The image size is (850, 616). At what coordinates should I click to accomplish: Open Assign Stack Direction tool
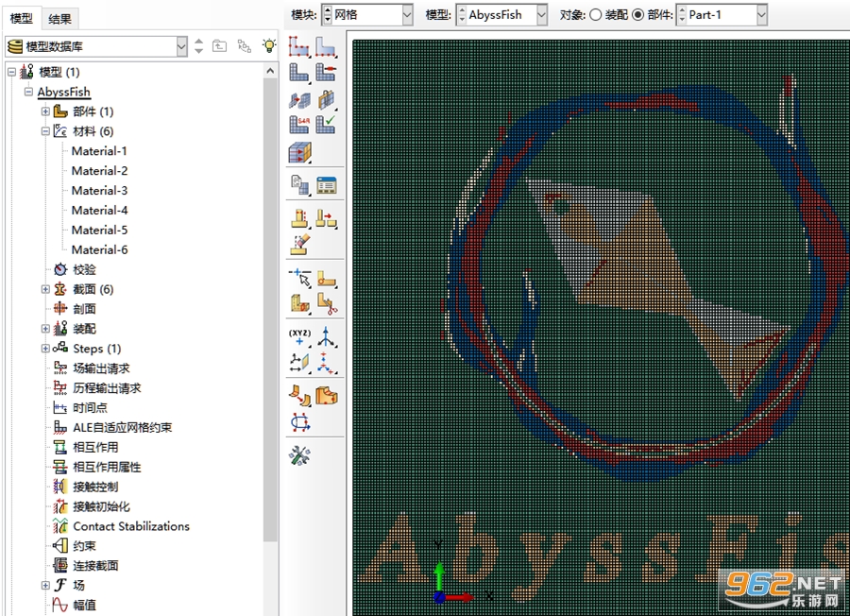pyautogui.click(x=325, y=100)
